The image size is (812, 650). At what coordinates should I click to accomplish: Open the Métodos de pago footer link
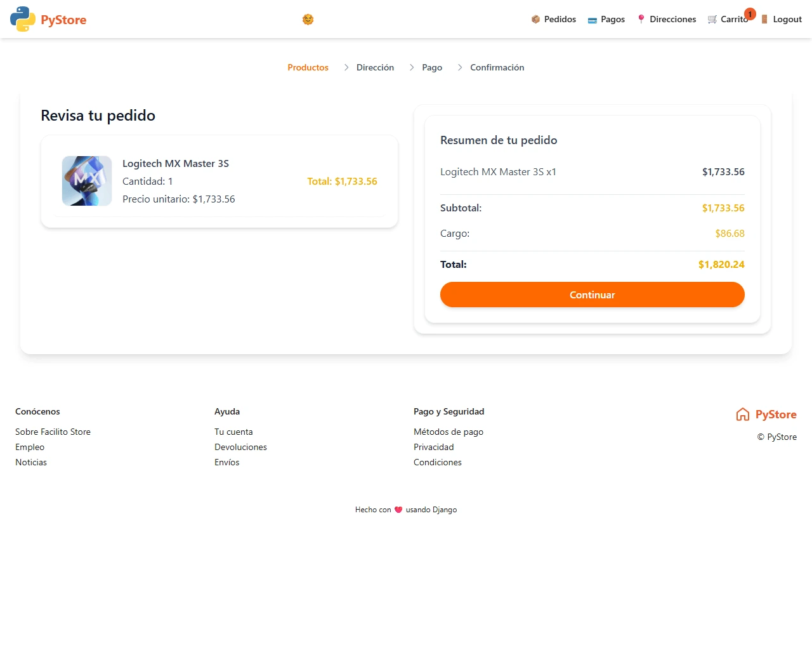449,432
